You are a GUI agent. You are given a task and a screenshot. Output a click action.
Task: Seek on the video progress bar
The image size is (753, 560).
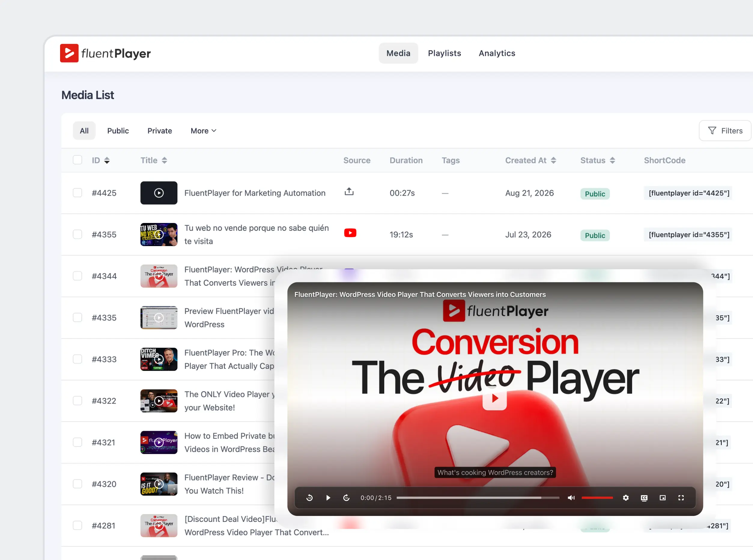pyautogui.click(x=478, y=498)
